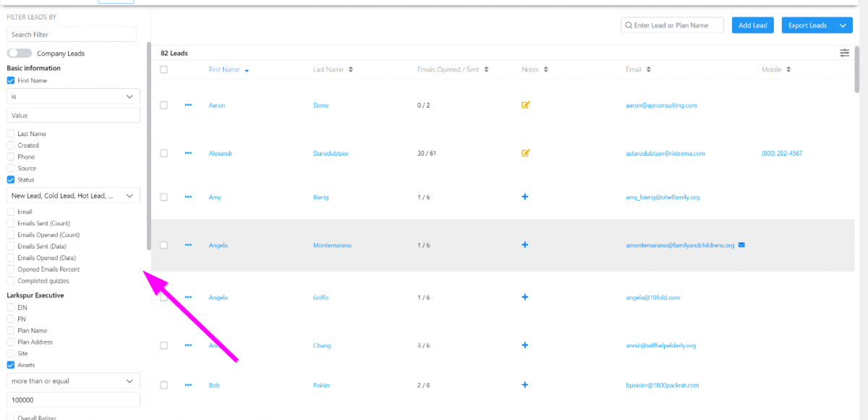
Task: Click the Enter Lead or Plan Name search field
Action: click(x=676, y=25)
